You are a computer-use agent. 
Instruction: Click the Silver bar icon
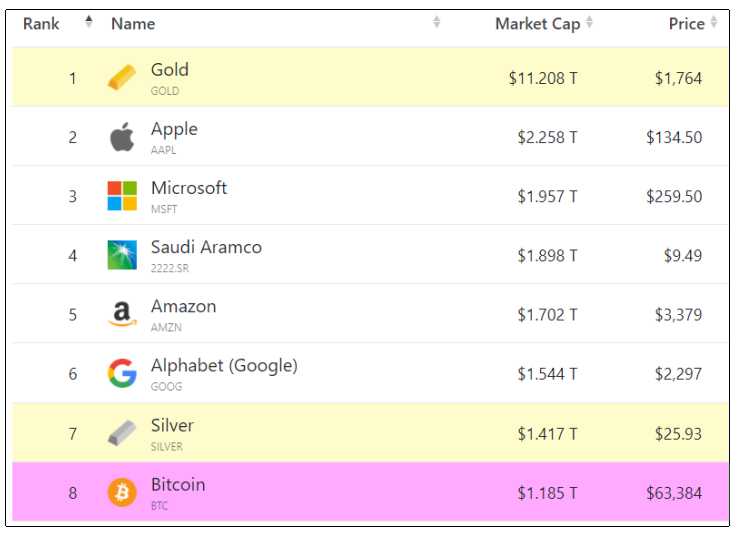[122, 433]
